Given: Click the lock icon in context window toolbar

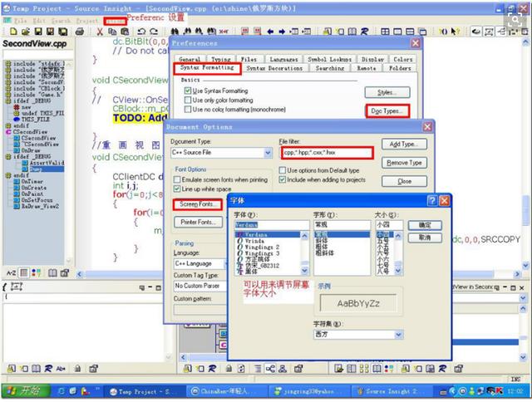Looking at the screenshot, I should click(x=77, y=369).
